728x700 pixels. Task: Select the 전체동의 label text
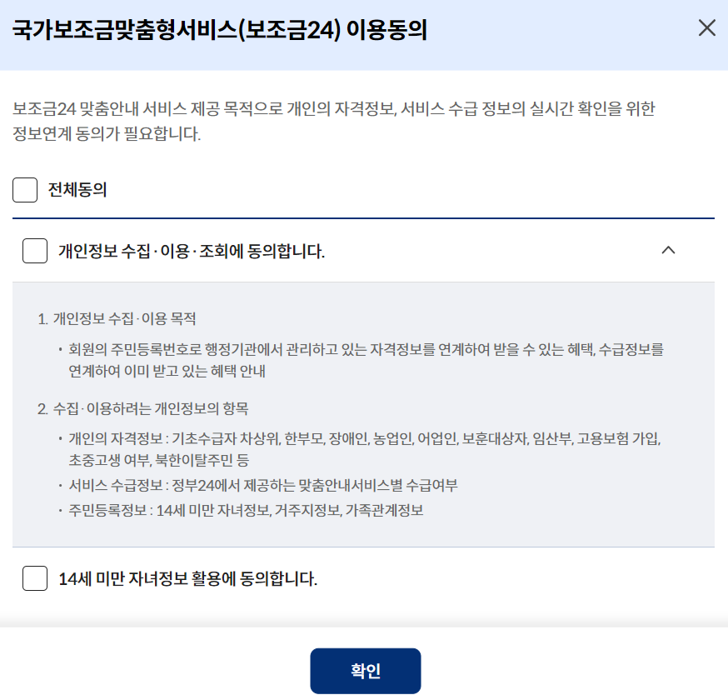[x=77, y=189]
